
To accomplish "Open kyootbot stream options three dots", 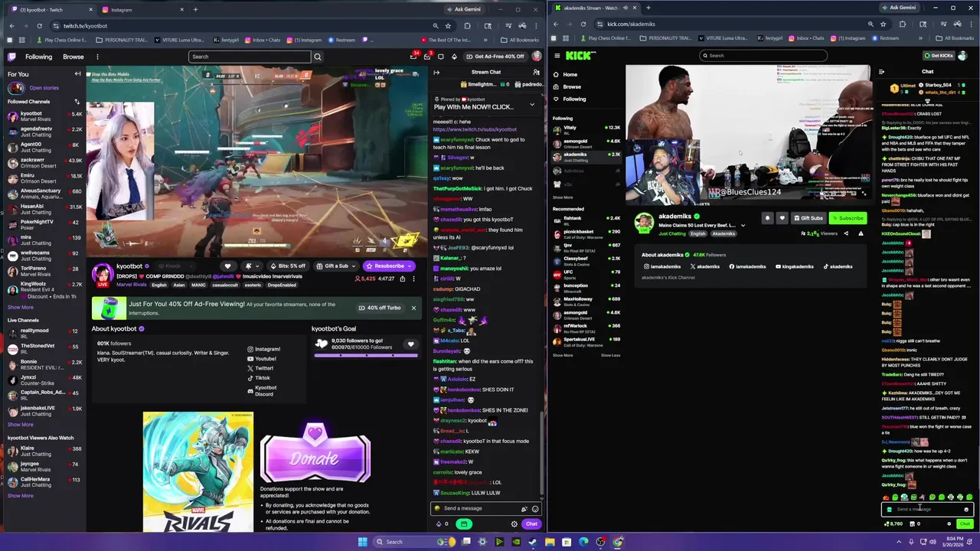I will coord(413,279).
